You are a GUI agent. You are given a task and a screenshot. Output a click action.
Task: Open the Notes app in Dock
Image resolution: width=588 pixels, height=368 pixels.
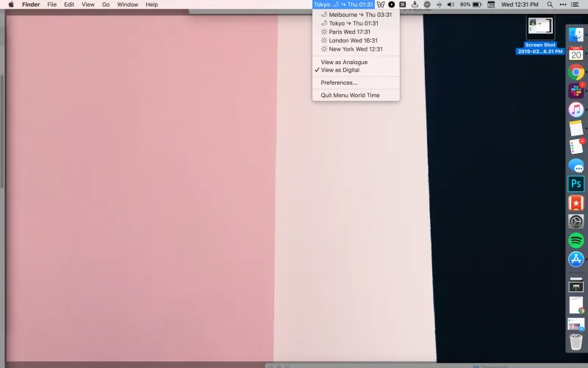[x=576, y=128]
